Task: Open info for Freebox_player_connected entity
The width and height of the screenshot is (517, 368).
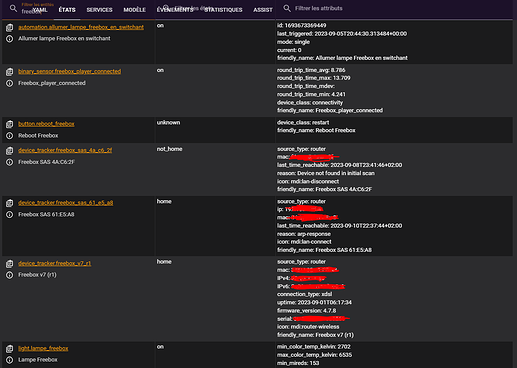Action: (x=9, y=83)
